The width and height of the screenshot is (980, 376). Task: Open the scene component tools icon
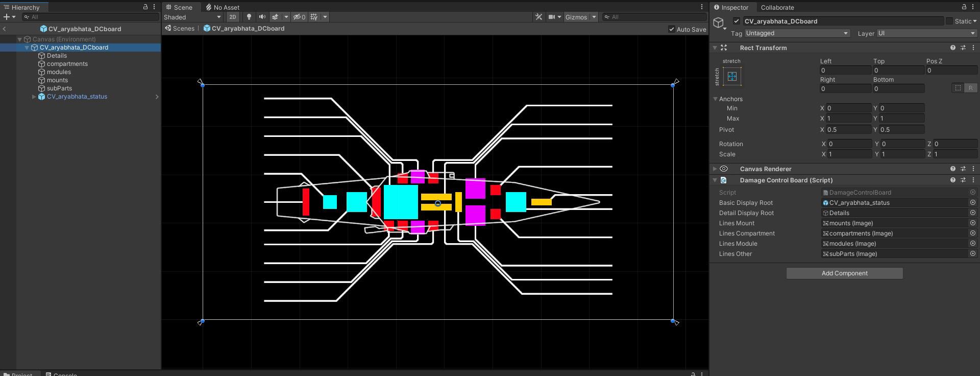(538, 17)
